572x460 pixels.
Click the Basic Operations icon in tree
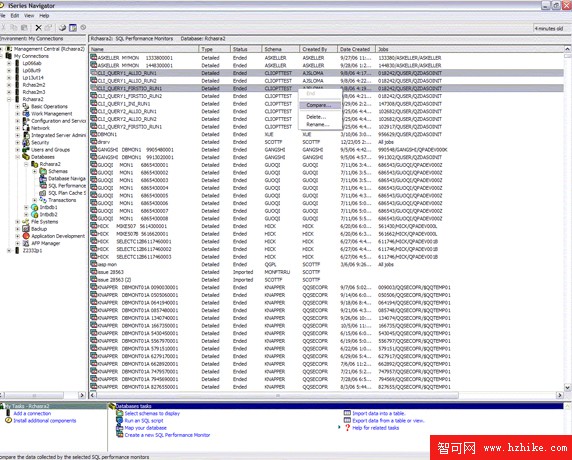[x=26, y=107]
